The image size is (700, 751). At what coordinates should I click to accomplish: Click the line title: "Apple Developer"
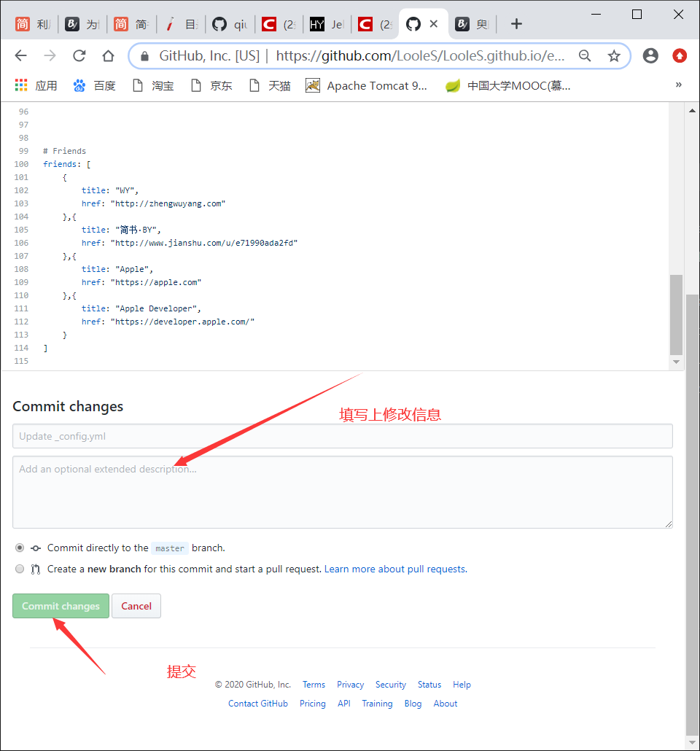[141, 308]
